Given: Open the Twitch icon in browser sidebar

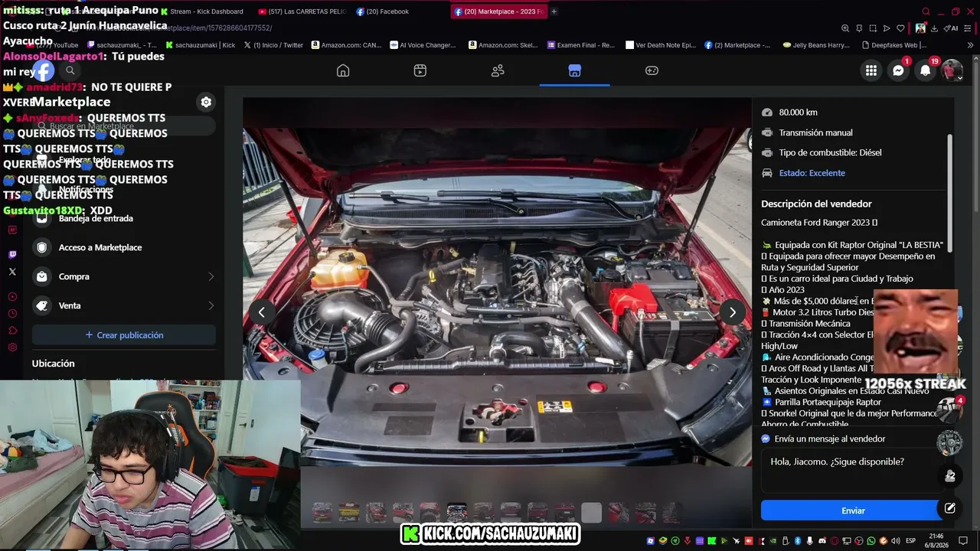Looking at the screenshot, I should 12,254.
